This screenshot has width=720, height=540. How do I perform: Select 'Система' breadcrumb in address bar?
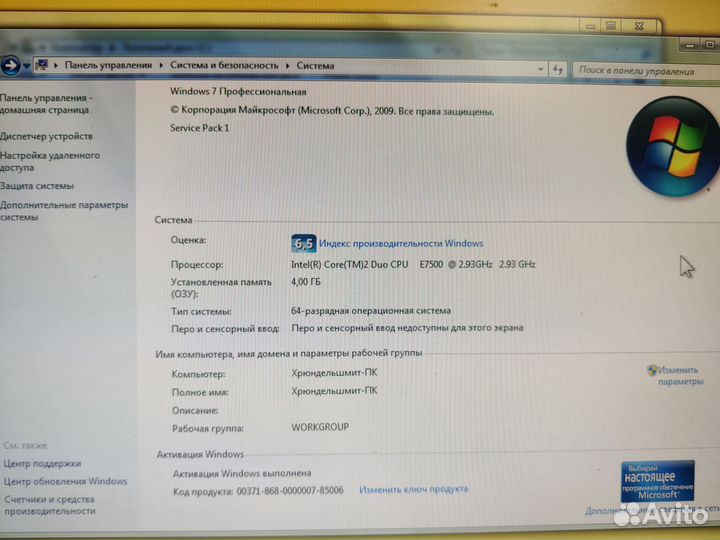[315, 66]
